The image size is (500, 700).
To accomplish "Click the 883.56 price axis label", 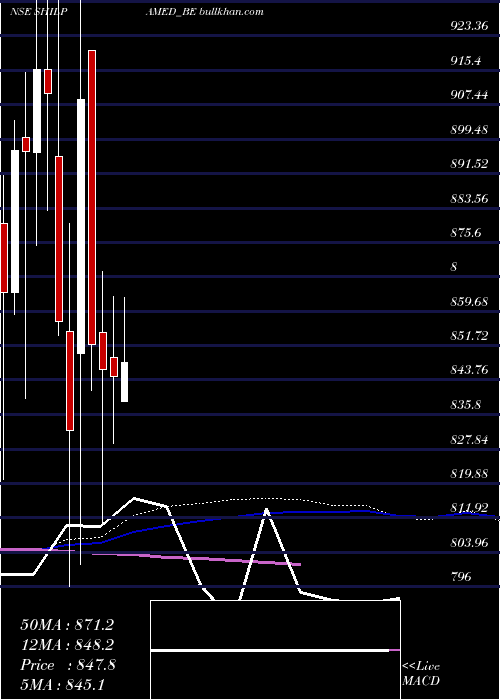I will point(469,198).
